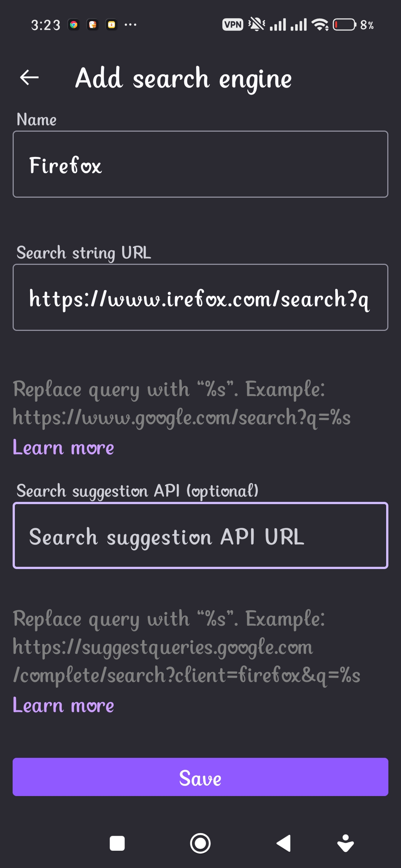
Task: Tap the accessibility shortcut icon
Action: coord(345,843)
